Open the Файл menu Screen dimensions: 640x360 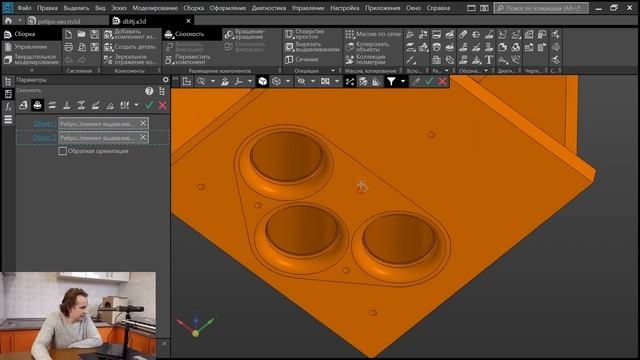pyautogui.click(x=24, y=8)
